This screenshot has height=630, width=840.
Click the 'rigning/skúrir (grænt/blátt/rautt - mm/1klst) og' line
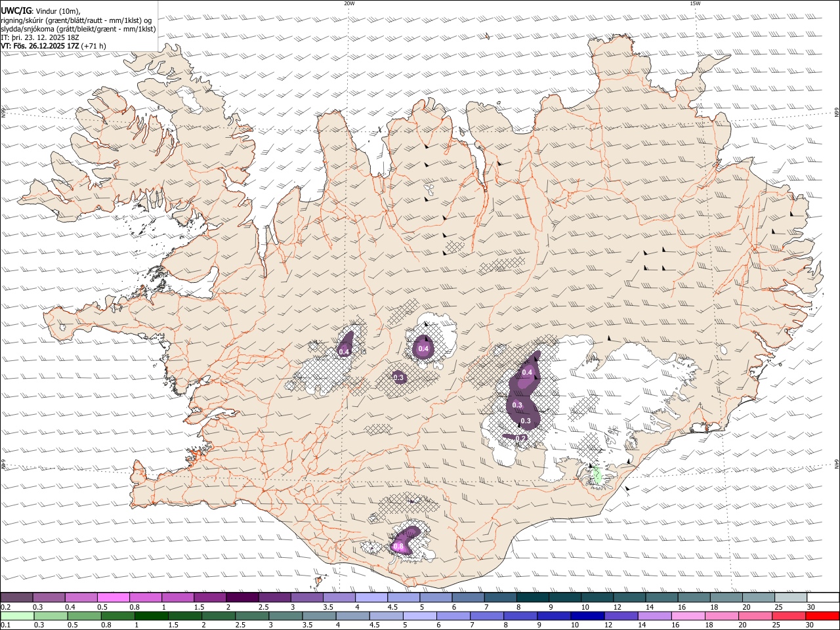tap(76, 20)
